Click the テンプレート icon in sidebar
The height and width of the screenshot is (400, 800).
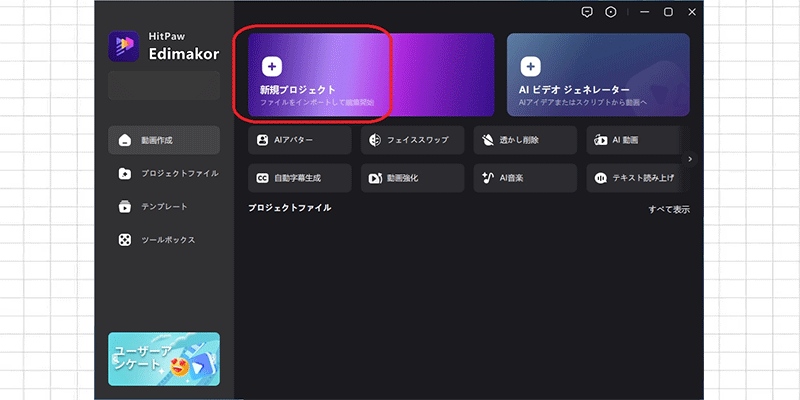[124, 207]
